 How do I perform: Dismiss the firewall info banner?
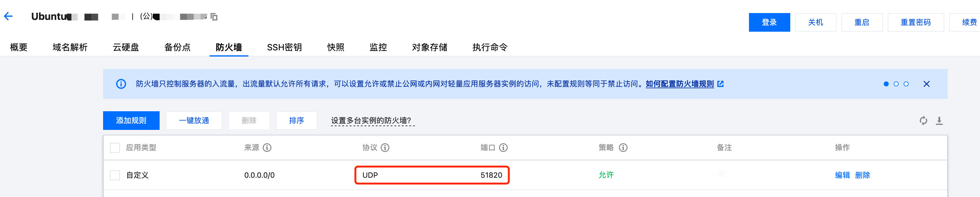click(x=926, y=84)
